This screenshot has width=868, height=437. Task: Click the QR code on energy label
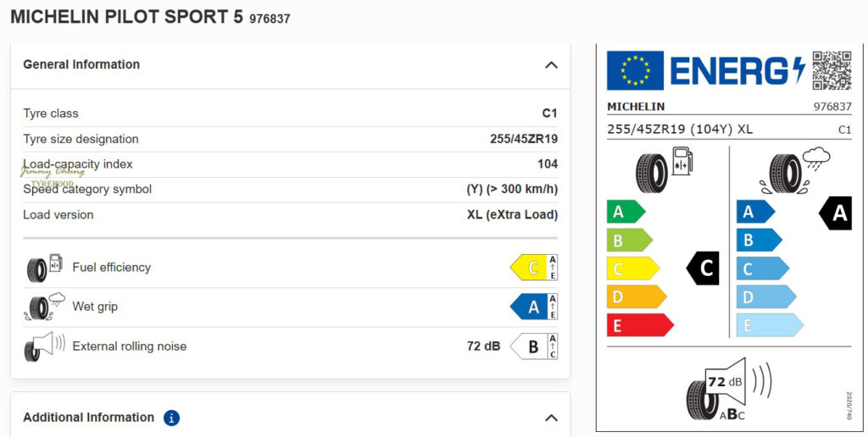click(832, 70)
